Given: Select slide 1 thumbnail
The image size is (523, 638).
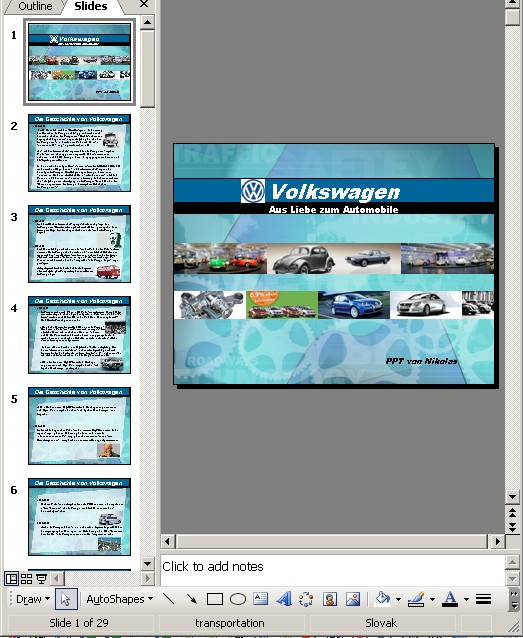Looking at the screenshot, I should click(x=79, y=62).
